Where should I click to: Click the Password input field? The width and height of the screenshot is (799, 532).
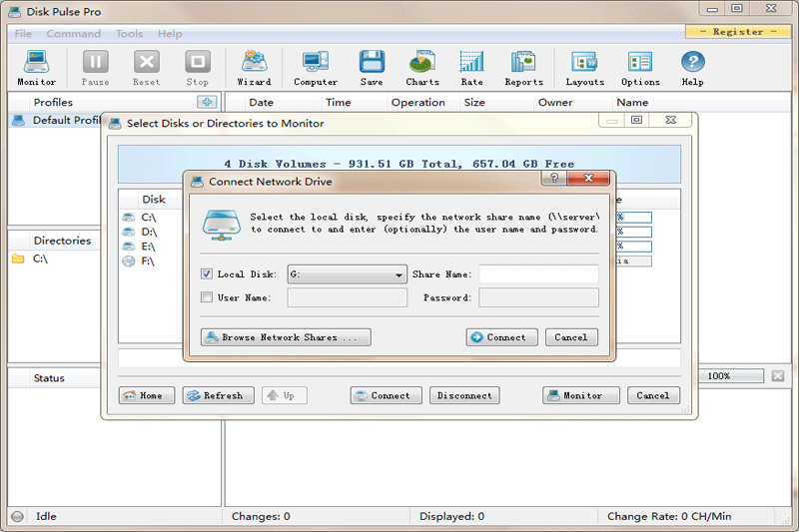click(x=538, y=297)
